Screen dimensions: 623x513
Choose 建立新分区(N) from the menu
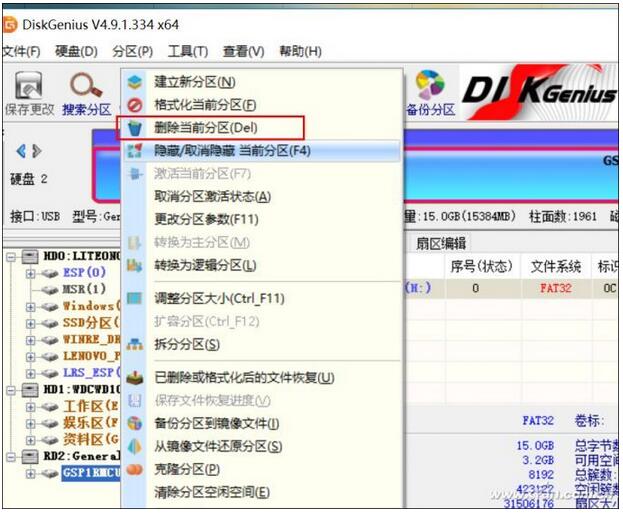pyautogui.click(x=262, y=82)
